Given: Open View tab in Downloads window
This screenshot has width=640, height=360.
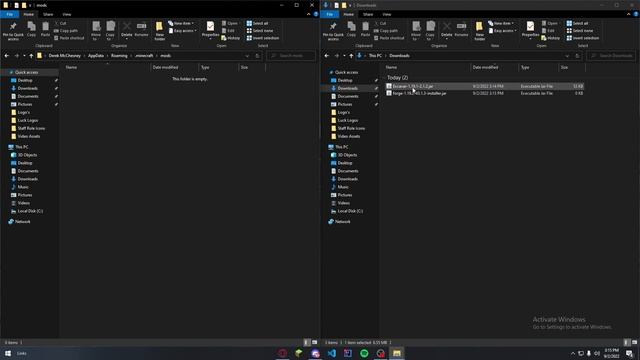Looking at the screenshot, I should [387, 14].
